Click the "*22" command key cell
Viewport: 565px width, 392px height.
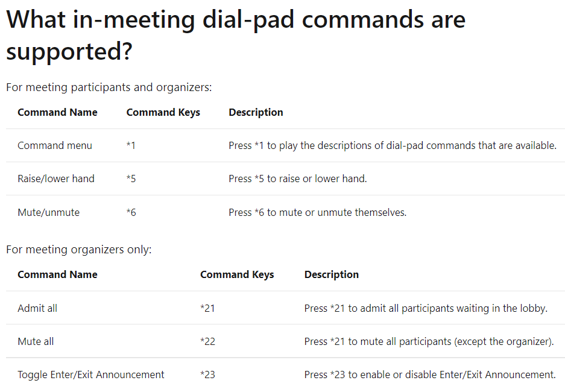point(207,341)
